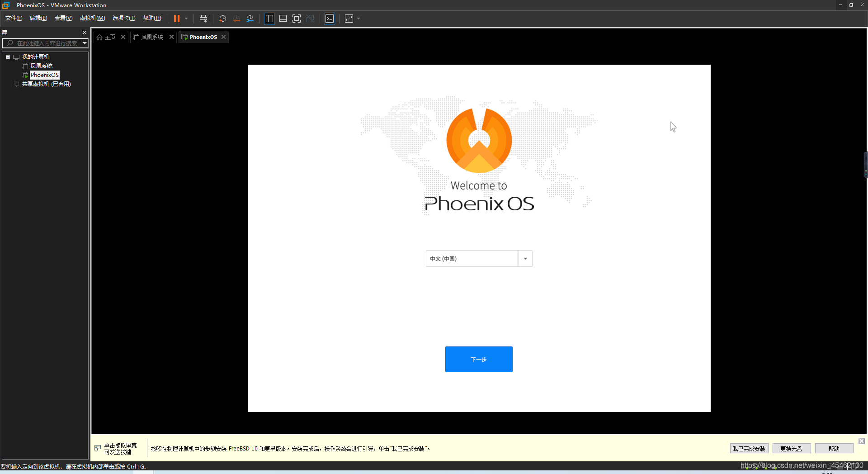Click the Send Ctrl+Alt+Del toolbar icon
The height and width of the screenshot is (474, 868).
click(x=203, y=19)
